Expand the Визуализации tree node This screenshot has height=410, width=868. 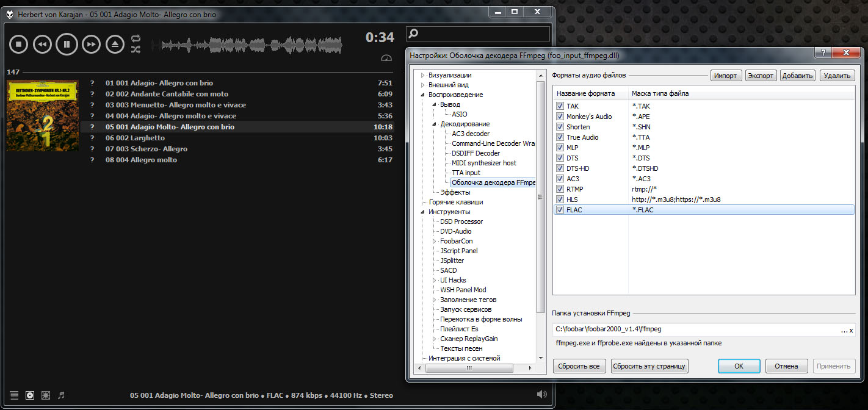422,76
